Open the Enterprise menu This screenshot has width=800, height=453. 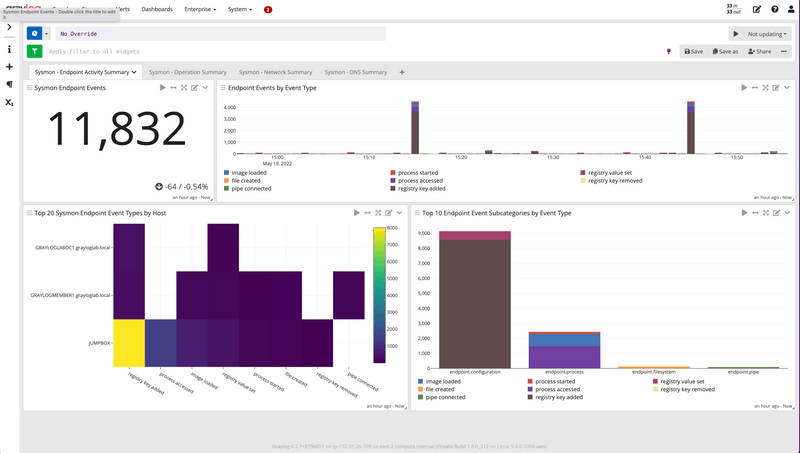[x=200, y=9]
